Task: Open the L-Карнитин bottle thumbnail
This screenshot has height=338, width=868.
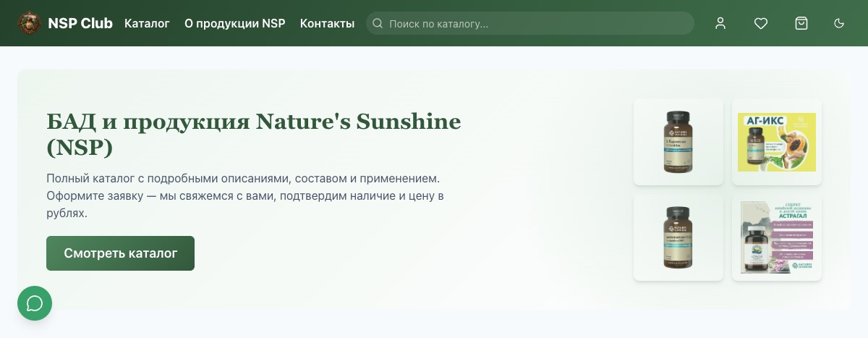Action: point(678,142)
